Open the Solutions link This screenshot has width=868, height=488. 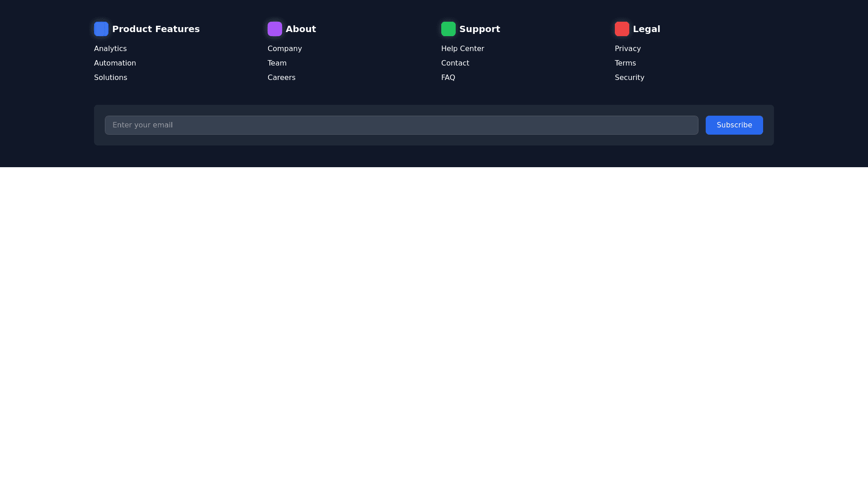[111, 78]
